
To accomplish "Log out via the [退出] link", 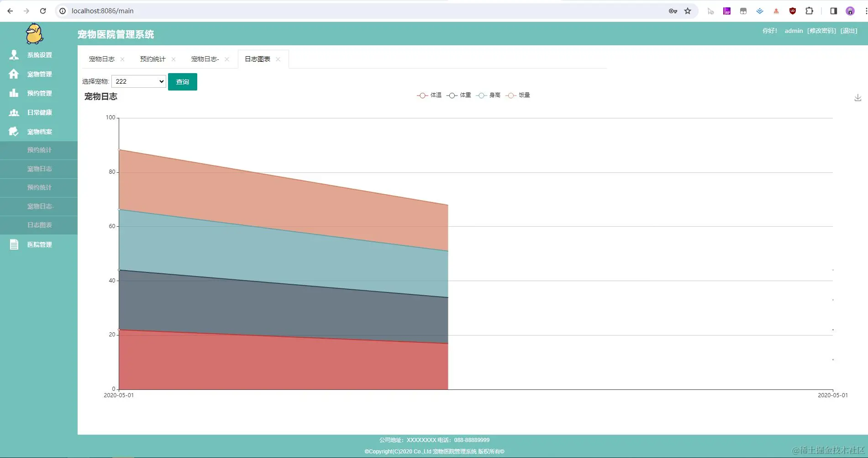I will click(x=849, y=31).
